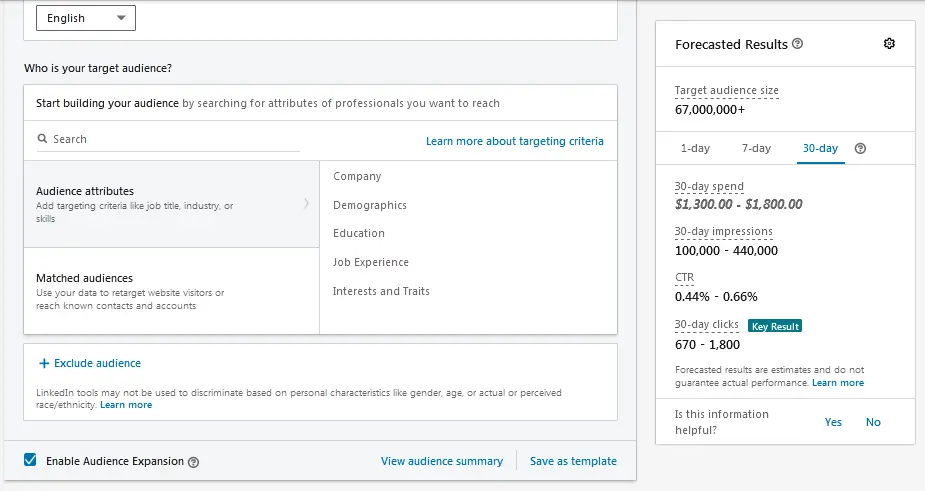Image resolution: width=925 pixels, height=491 pixels.
Task: Open Learn more about targeting criteria
Action: click(514, 141)
